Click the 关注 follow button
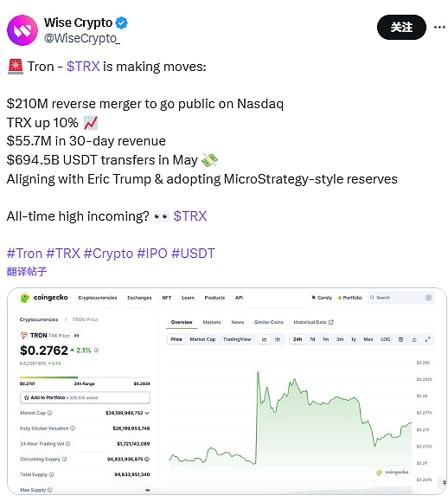Image resolution: width=448 pixels, height=502 pixels. point(401,27)
